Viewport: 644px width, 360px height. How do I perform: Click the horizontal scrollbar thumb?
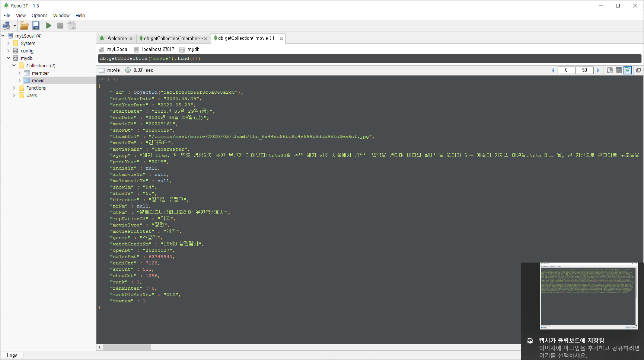coord(127,347)
